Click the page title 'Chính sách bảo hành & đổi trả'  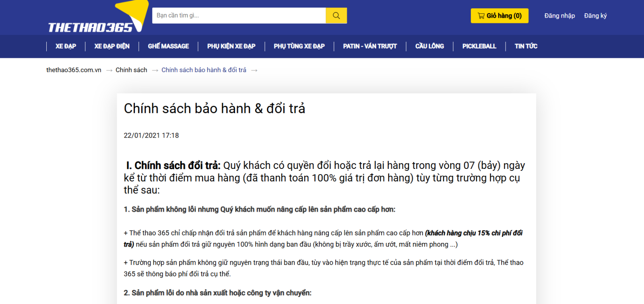214,109
